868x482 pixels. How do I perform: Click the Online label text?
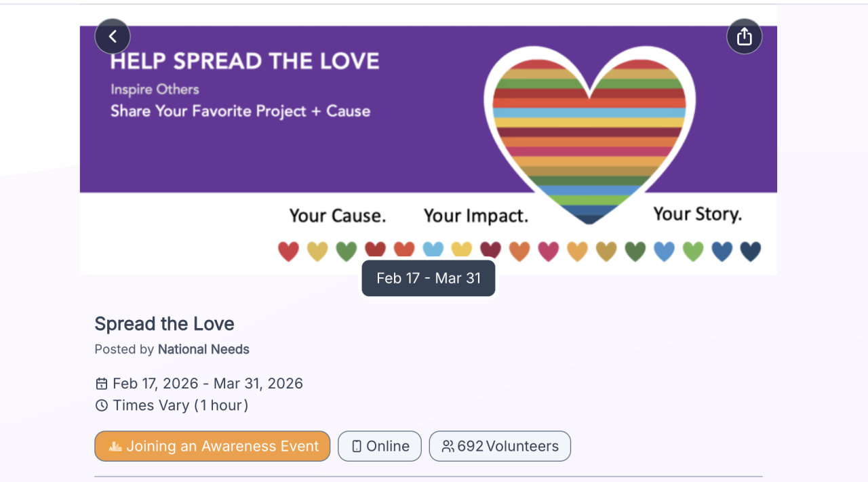coord(388,446)
